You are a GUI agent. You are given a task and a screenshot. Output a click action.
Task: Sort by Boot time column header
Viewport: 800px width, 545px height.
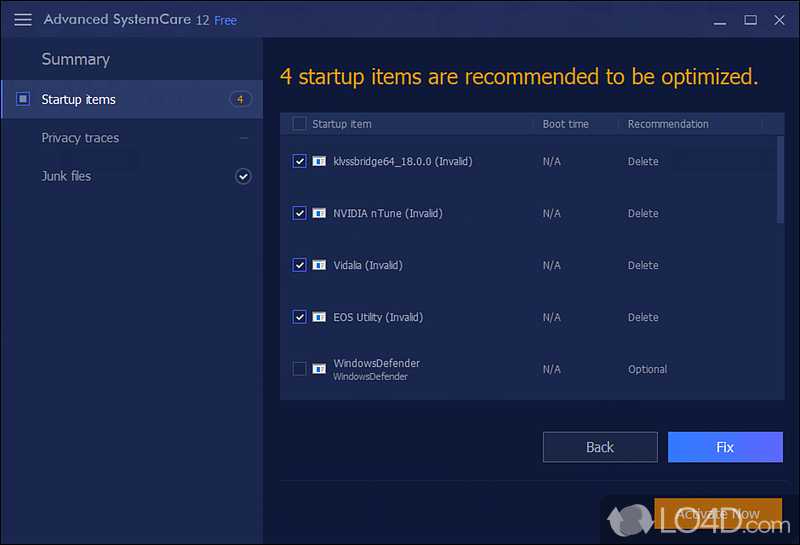(565, 124)
